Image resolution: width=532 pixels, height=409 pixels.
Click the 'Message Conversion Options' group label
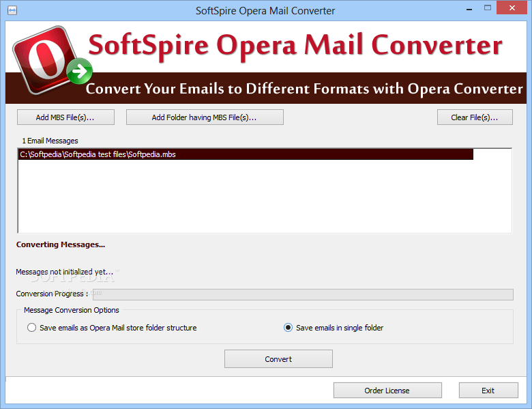tap(71, 310)
